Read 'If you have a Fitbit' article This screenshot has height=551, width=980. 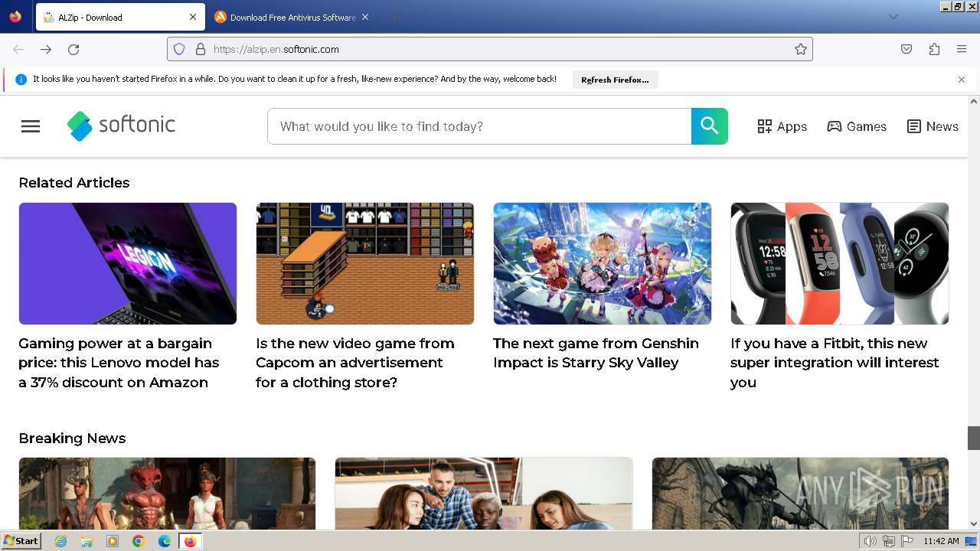tap(835, 363)
